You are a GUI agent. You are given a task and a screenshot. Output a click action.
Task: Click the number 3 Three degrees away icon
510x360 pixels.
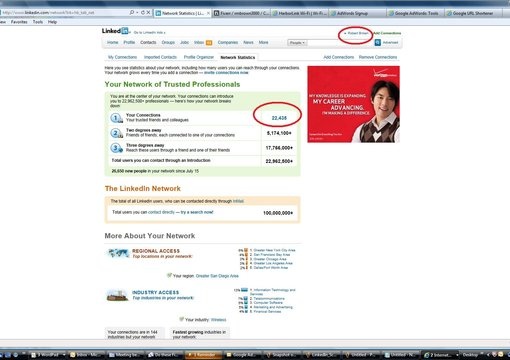(x=116, y=148)
